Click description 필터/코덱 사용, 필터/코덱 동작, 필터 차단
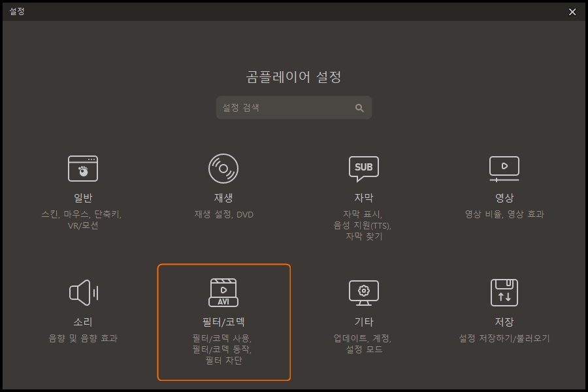Screen dimensions: 588x392 coord(222,350)
